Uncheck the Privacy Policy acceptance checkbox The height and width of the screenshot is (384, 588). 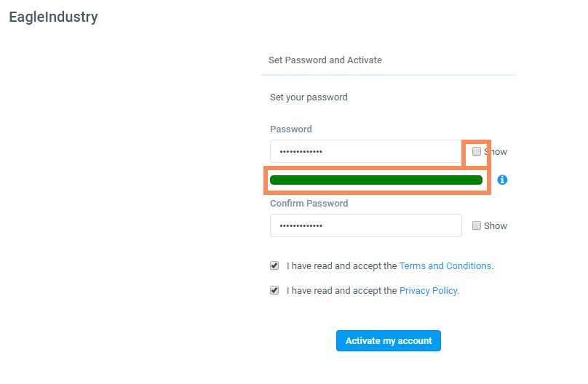click(x=274, y=290)
